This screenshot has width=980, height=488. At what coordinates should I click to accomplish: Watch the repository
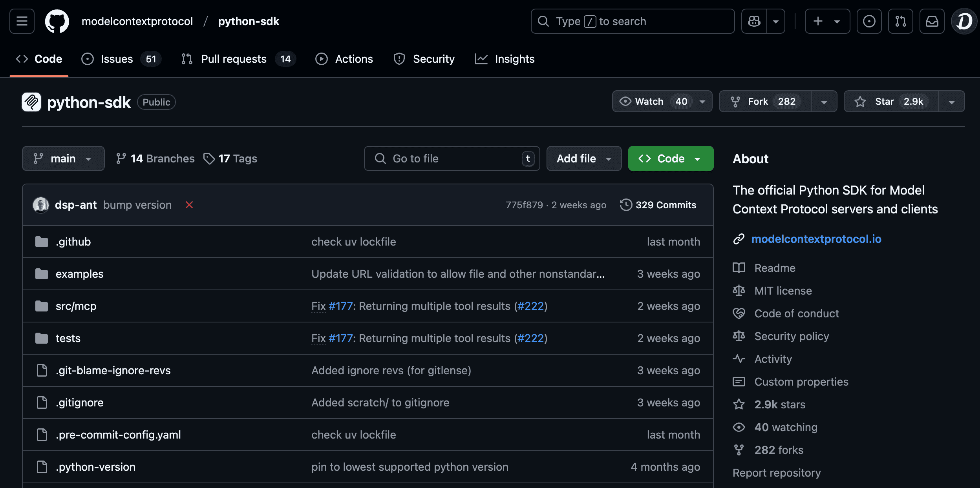point(652,101)
